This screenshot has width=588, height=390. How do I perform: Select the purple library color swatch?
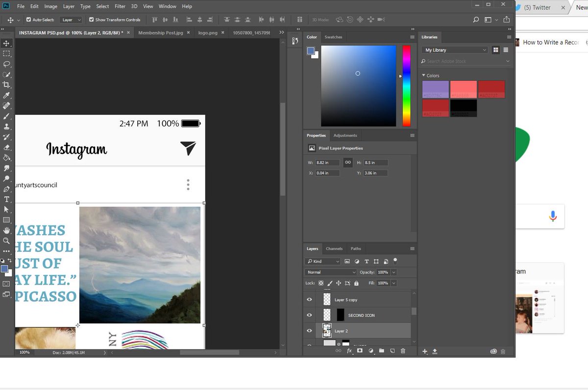(x=435, y=90)
